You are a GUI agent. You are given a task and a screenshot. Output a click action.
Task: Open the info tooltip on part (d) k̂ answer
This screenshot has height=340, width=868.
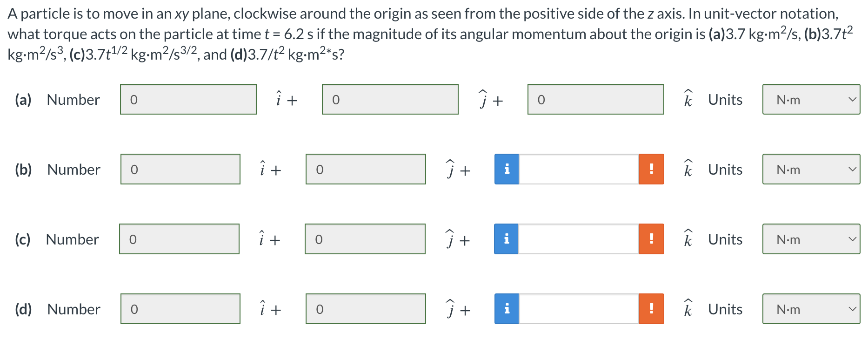click(507, 308)
